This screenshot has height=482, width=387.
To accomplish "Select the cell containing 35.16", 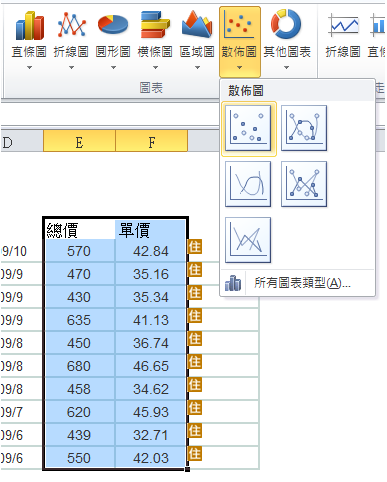I will pos(151,274).
